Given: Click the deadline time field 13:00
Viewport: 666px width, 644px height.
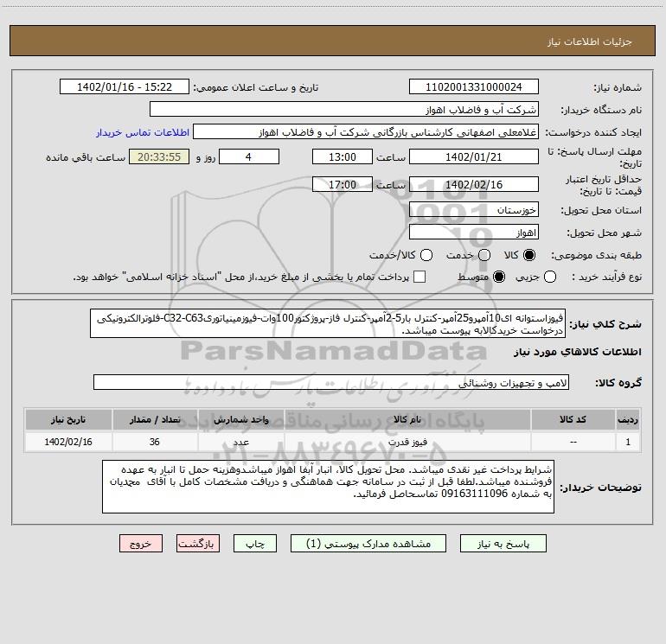Looking at the screenshot, I should [x=343, y=156].
